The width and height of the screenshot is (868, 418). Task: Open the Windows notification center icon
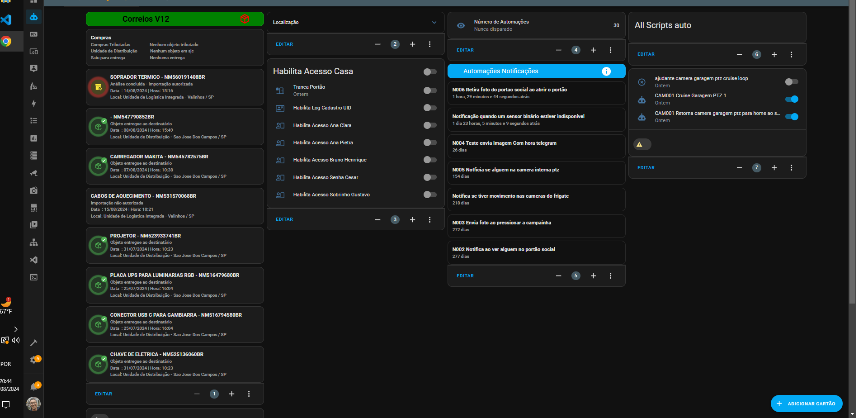tap(6, 404)
